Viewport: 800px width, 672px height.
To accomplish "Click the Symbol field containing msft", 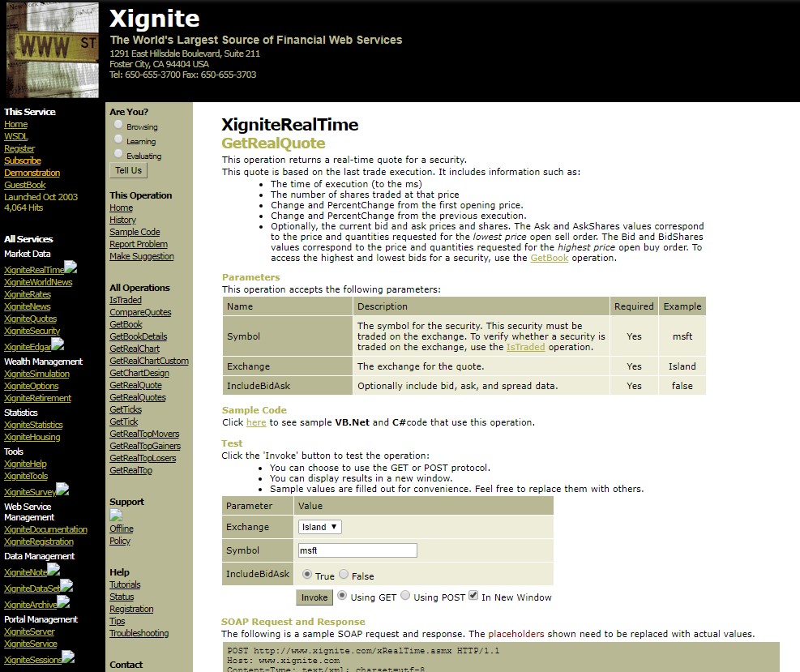I will [357, 550].
